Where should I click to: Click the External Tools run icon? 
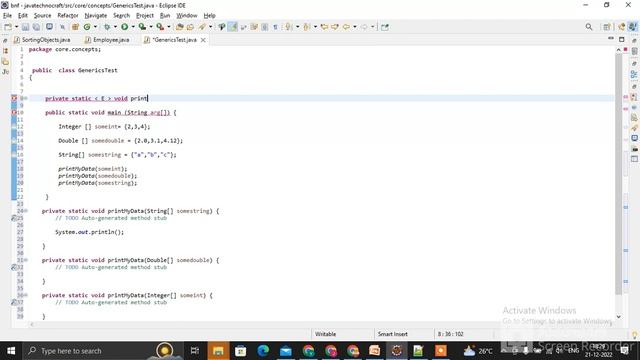(x=160, y=27)
